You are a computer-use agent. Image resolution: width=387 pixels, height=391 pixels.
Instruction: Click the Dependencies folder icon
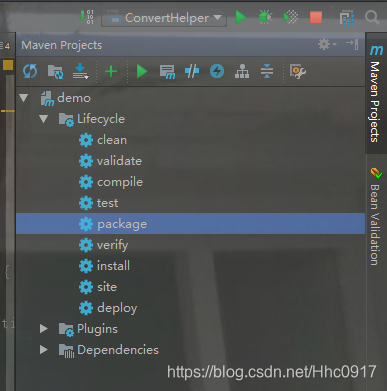click(x=66, y=351)
